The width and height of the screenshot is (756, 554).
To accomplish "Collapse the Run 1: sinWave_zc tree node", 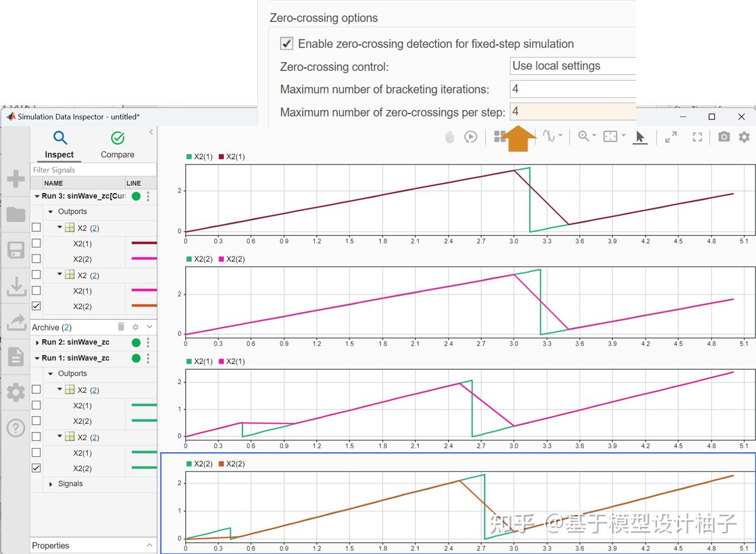I will (37, 358).
